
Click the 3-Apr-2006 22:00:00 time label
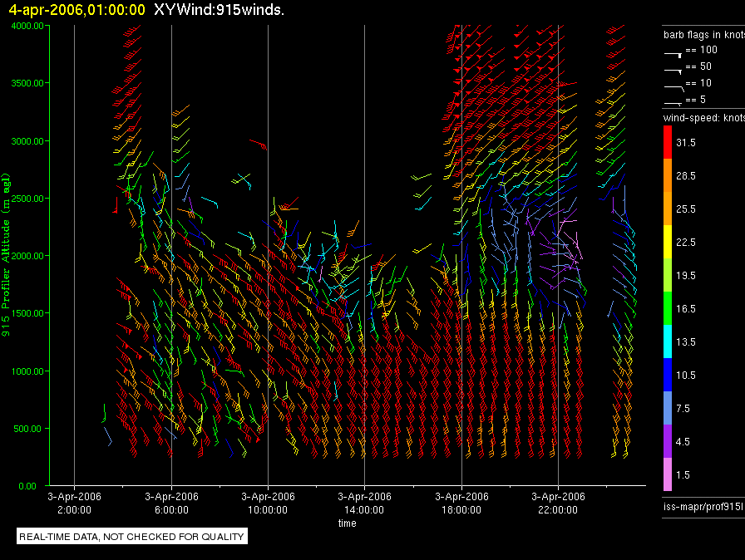[x=558, y=503]
